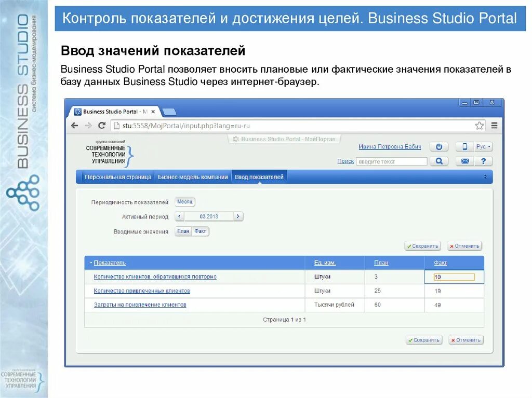Open 'Количество клиентов, обратившихся повторно' indicator

tap(155, 277)
